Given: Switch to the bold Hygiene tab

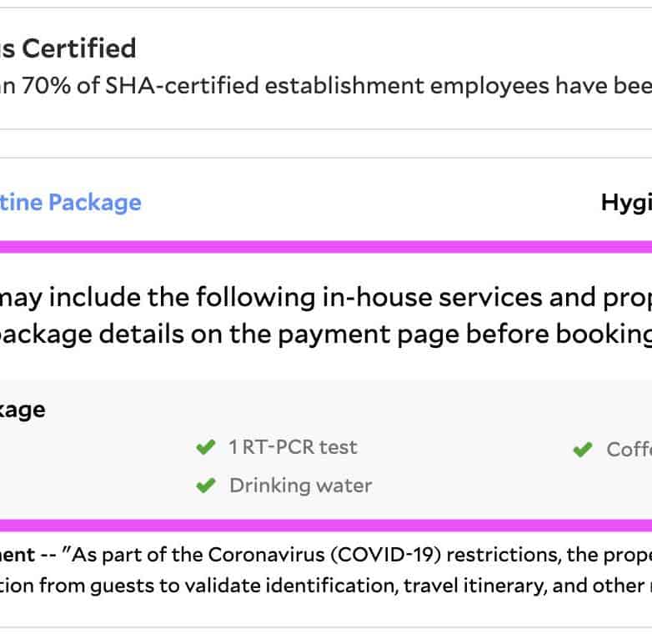Looking at the screenshot, I should pyautogui.click(x=625, y=203).
